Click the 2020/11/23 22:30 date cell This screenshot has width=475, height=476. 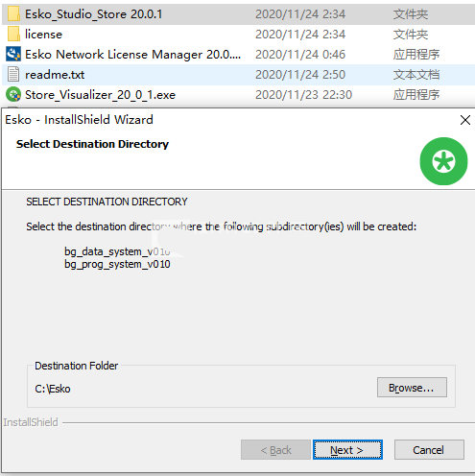[303, 95]
